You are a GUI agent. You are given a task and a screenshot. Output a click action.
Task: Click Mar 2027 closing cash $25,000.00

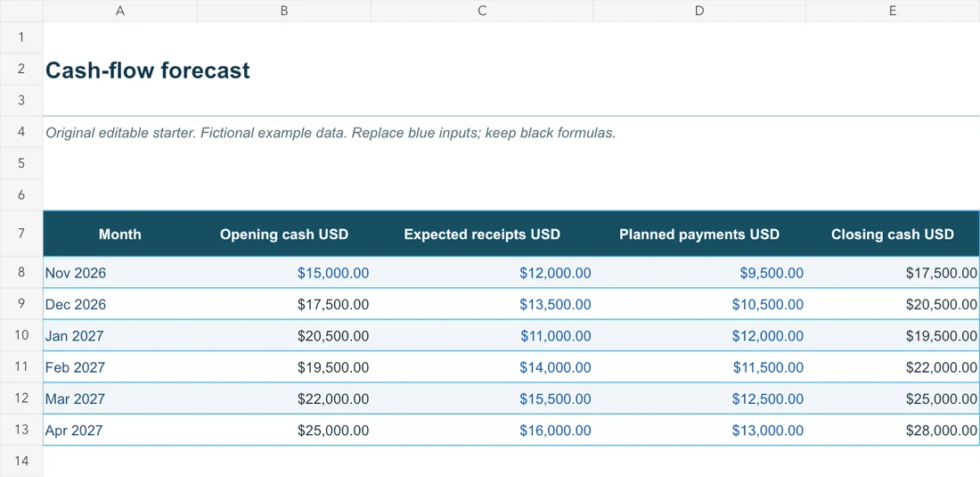[893, 399]
